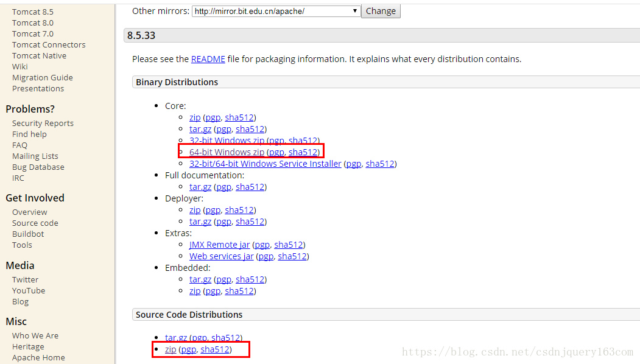
Task: Open Twitter under Media
Action: 25,280
